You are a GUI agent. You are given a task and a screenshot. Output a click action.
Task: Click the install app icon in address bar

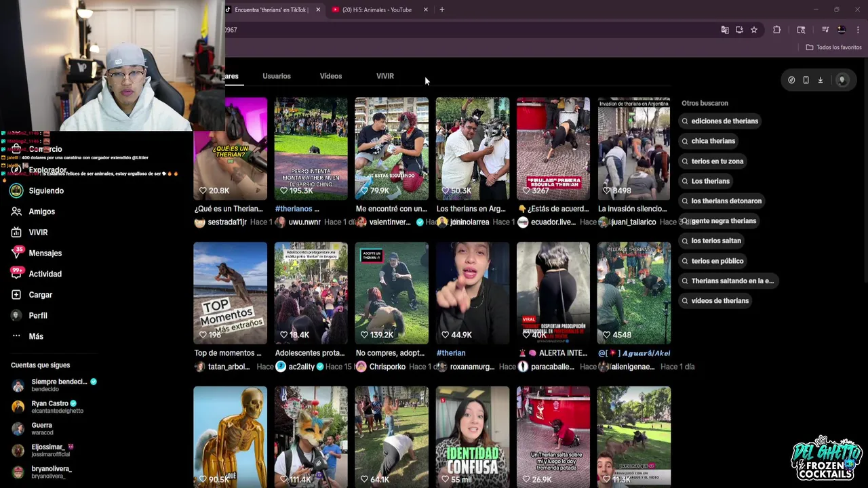[x=739, y=30]
